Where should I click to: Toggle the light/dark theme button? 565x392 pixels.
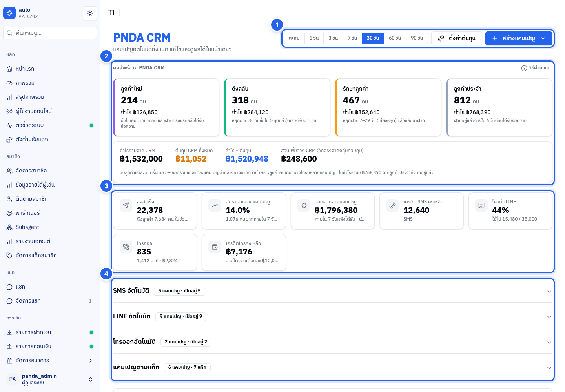pos(90,13)
